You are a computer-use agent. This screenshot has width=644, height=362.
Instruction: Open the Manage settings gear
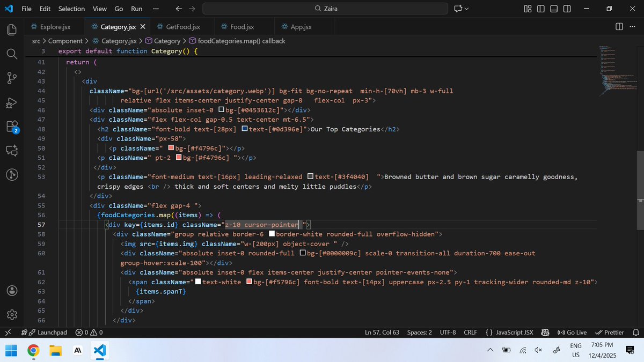pyautogui.click(x=12, y=315)
